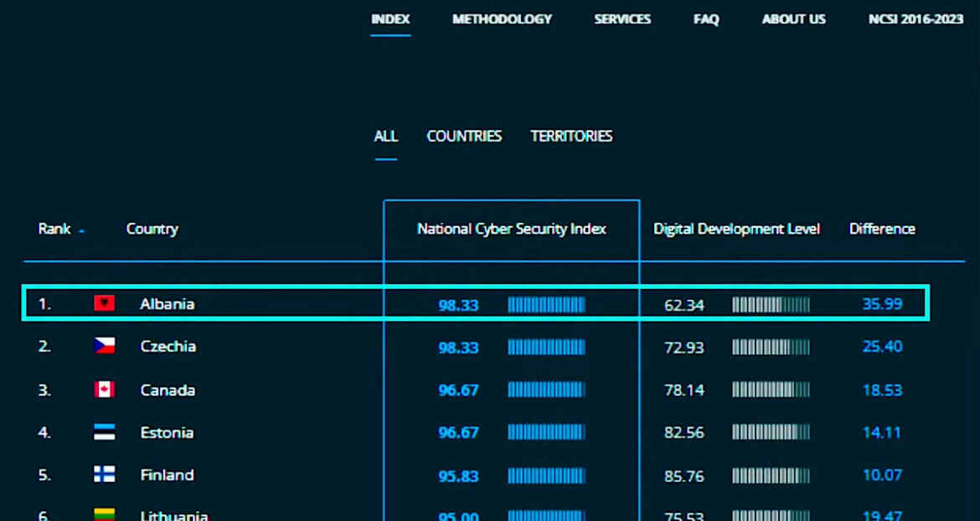Open the ABOUT US page
This screenshot has width=980, height=521.
(x=794, y=19)
